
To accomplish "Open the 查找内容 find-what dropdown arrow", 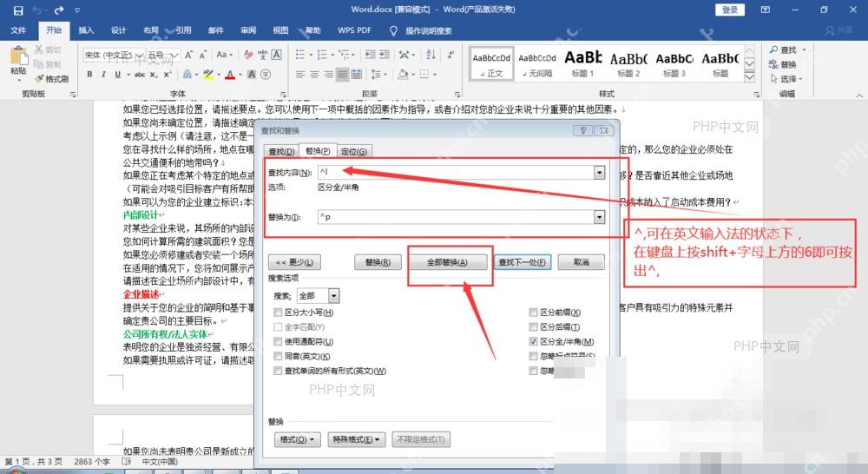I will tap(599, 172).
